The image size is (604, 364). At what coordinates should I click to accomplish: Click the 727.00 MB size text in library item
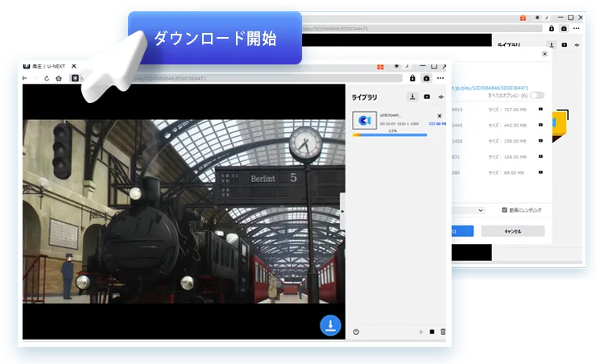click(437, 124)
